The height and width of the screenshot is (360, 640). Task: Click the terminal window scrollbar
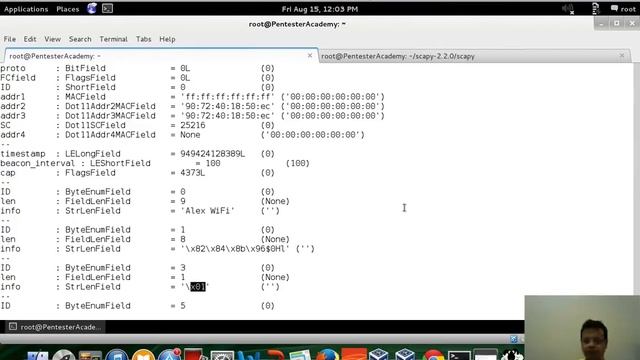tap(636, 180)
